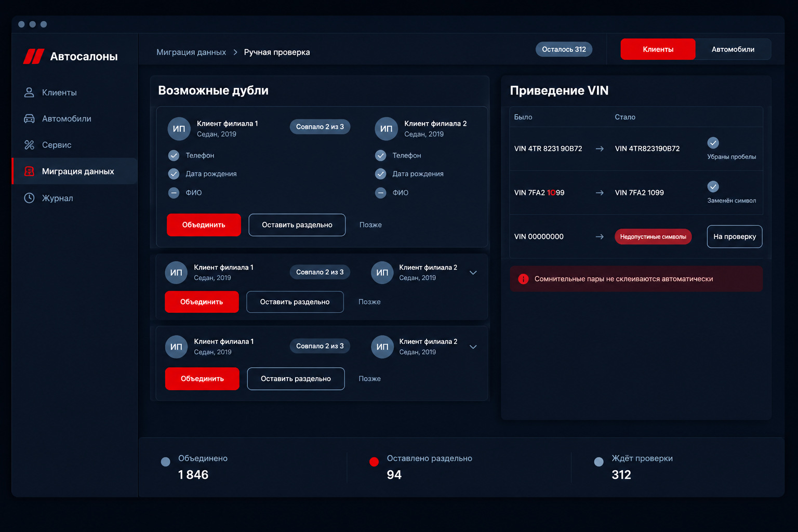Toggle Дата рождения check for Клиент филиала 1
Image resolution: width=798 pixels, height=532 pixels.
174,174
